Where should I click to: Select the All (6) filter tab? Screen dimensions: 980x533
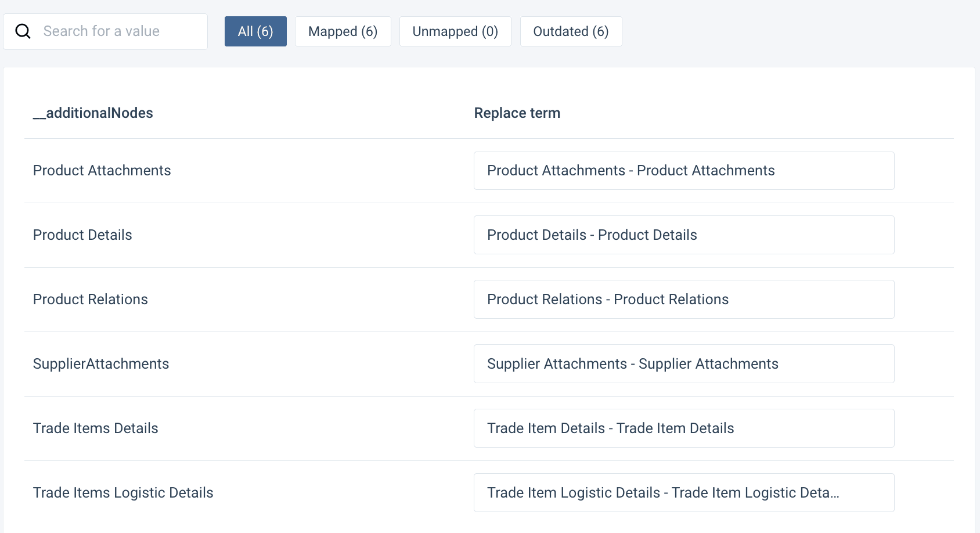255,31
